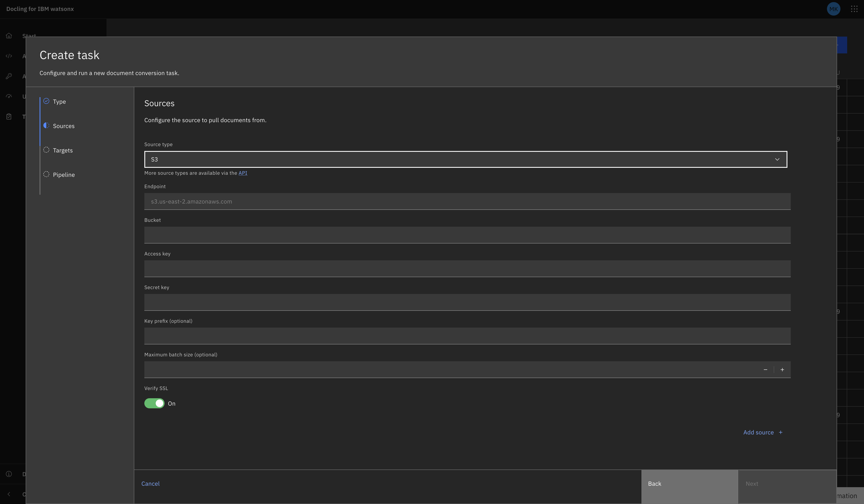Click the key icon in sidebar
The height and width of the screenshot is (504, 864).
[x=9, y=76]
